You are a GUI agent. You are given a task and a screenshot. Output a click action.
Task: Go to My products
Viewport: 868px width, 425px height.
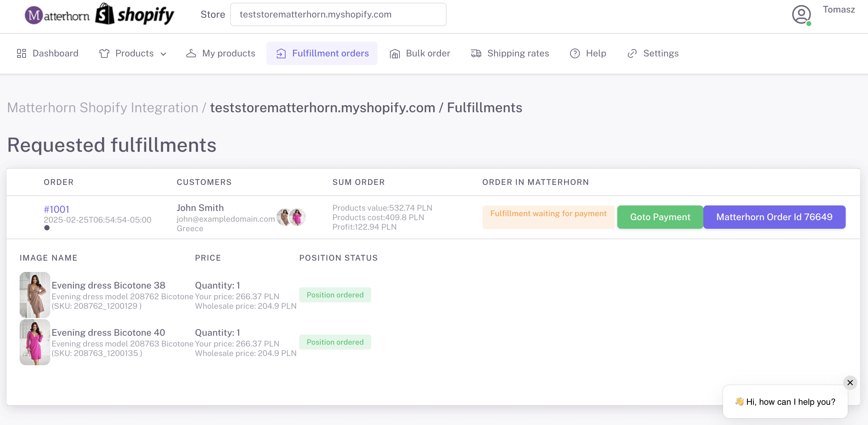click(x=221, y=53)
